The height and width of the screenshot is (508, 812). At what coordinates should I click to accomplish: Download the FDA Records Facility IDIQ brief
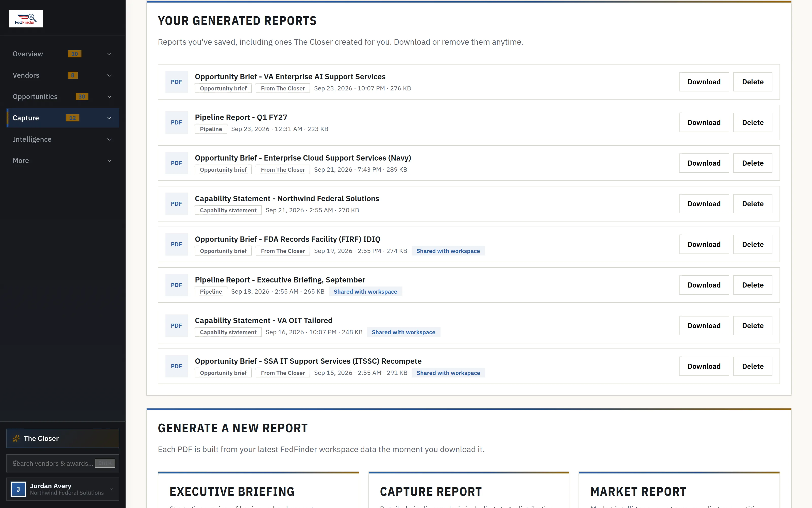coord(704,244)
